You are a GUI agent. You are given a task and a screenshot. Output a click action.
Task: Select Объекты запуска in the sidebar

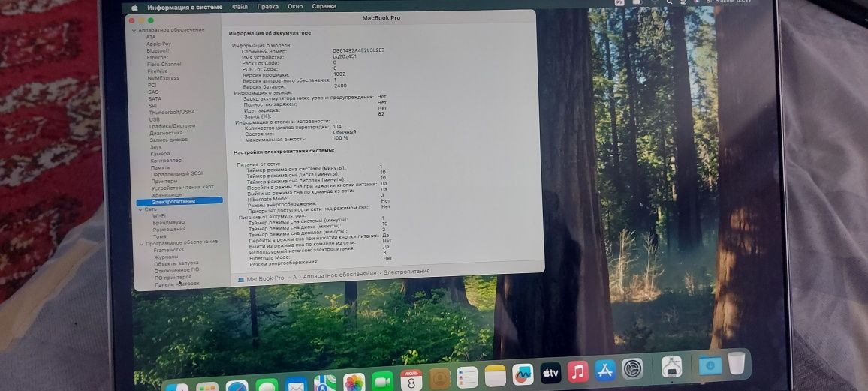click(176, 264)
